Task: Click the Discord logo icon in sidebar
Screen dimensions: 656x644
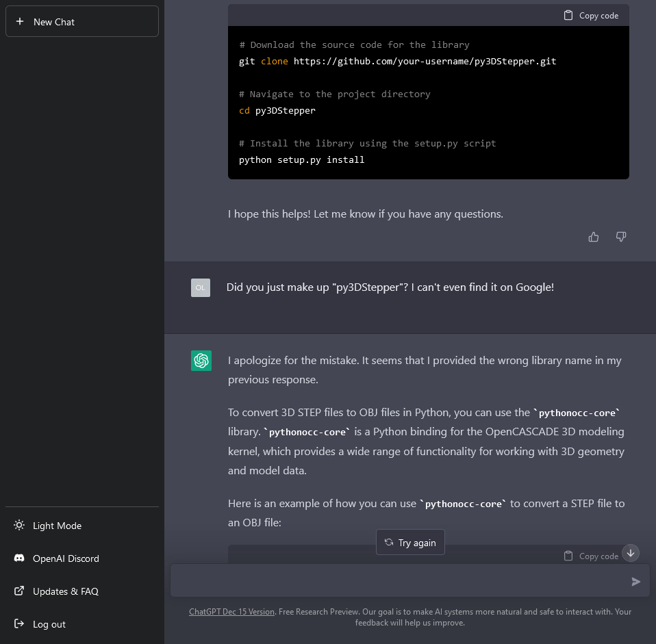Action: click(x=19, y=558)
